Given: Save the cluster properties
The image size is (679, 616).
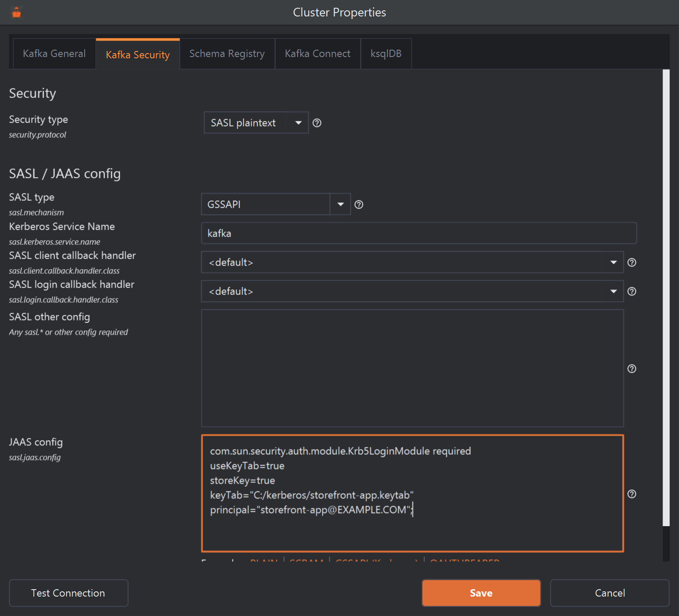Looking at the screenshot, I should (481, 593).
